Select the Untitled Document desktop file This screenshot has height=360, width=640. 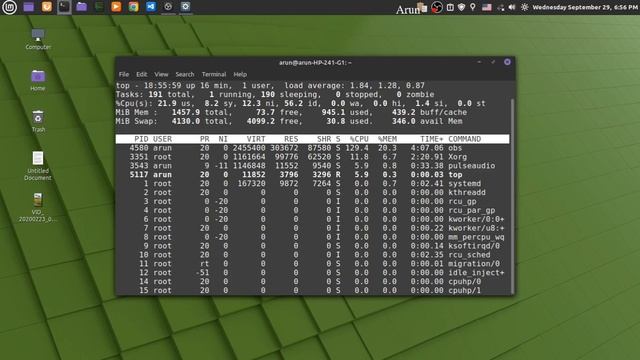38,166
